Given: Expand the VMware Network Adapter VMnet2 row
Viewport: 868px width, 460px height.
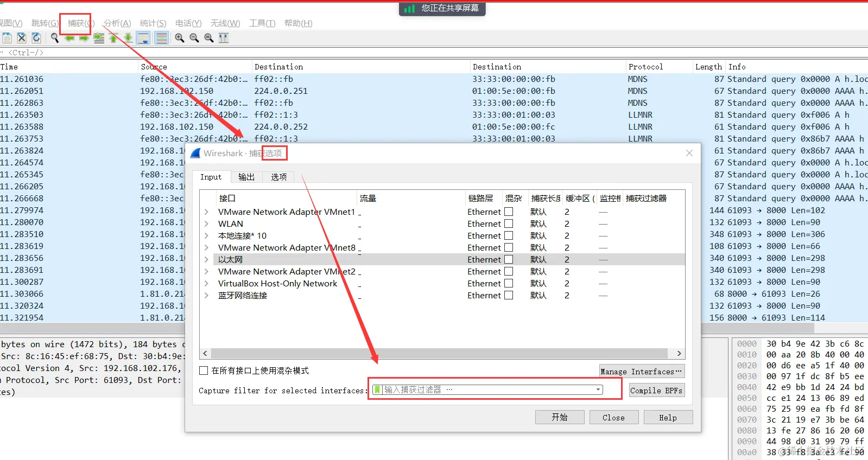Looking at the screenshot, I should click(206, 272).
